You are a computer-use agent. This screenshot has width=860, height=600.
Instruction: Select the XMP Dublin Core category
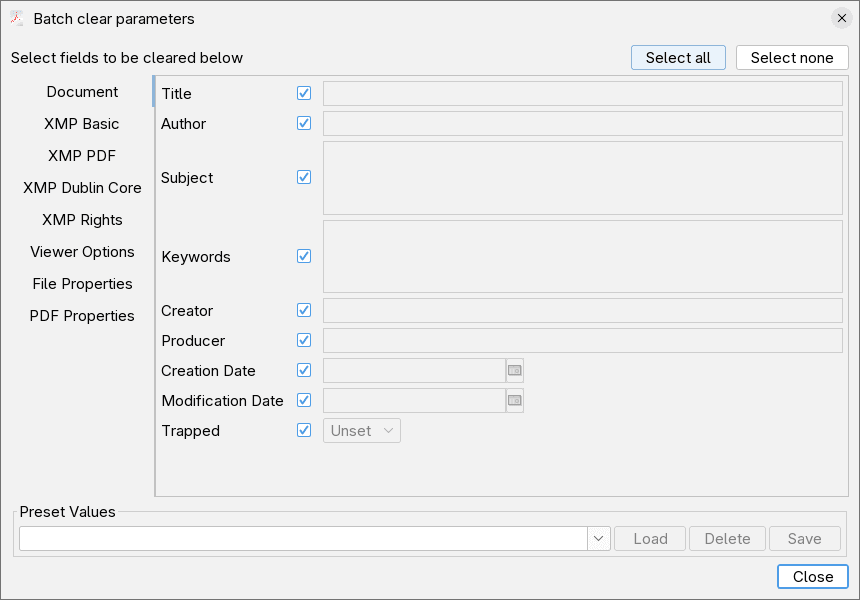click(82, 187)
